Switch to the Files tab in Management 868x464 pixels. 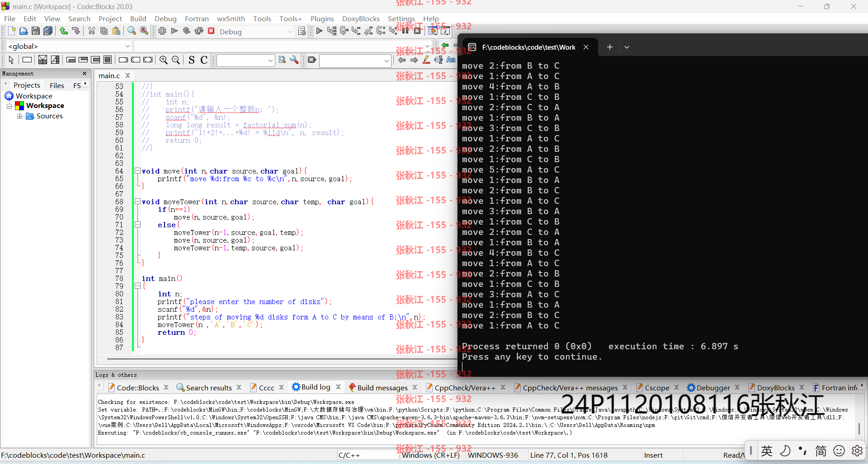(x=57, y=85)
